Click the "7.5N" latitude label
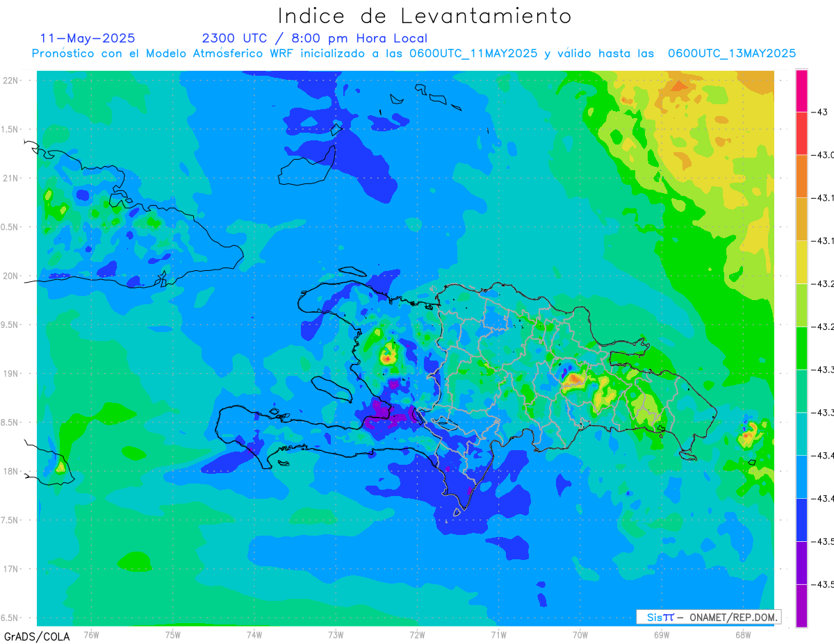The height and width of the screenshot is (644, 834). coord(10,520)
